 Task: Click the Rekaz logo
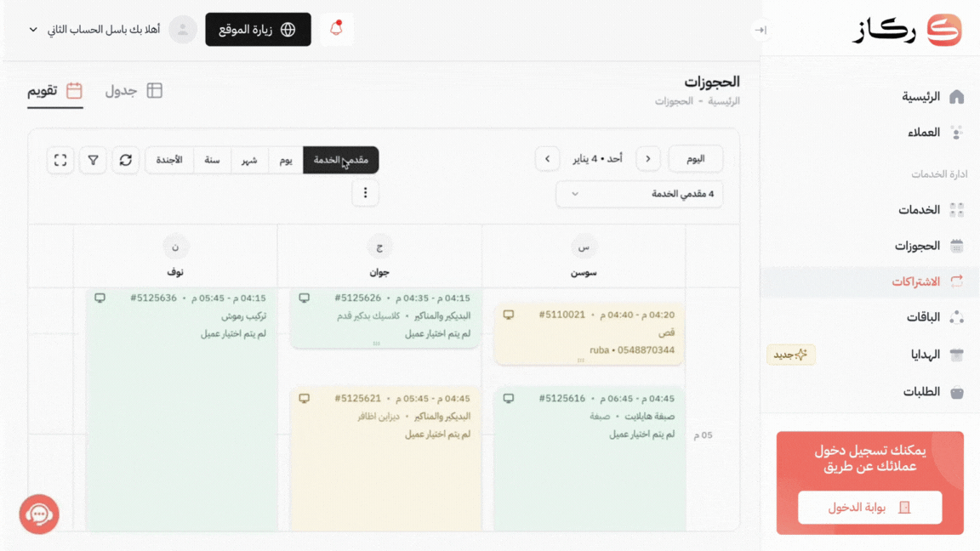coord(907,30)
